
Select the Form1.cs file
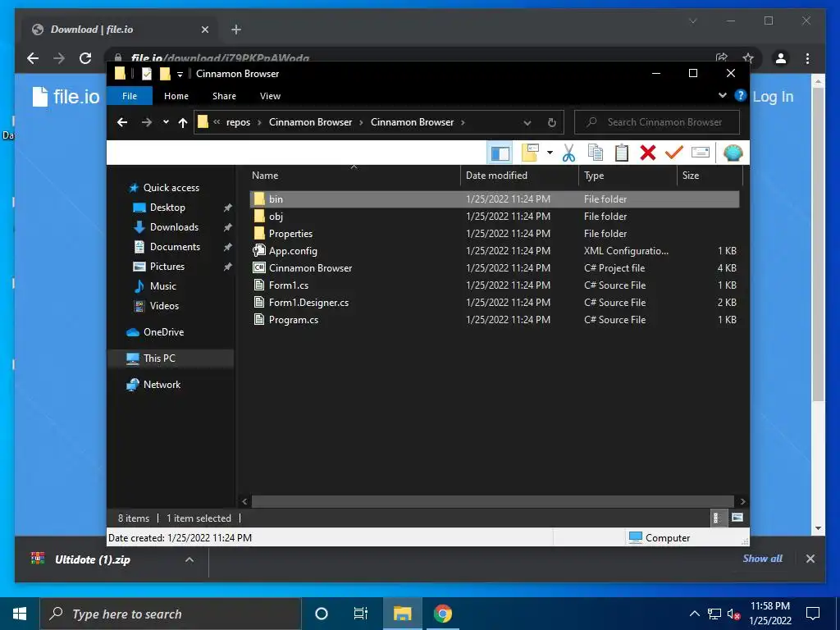[495, 285]
